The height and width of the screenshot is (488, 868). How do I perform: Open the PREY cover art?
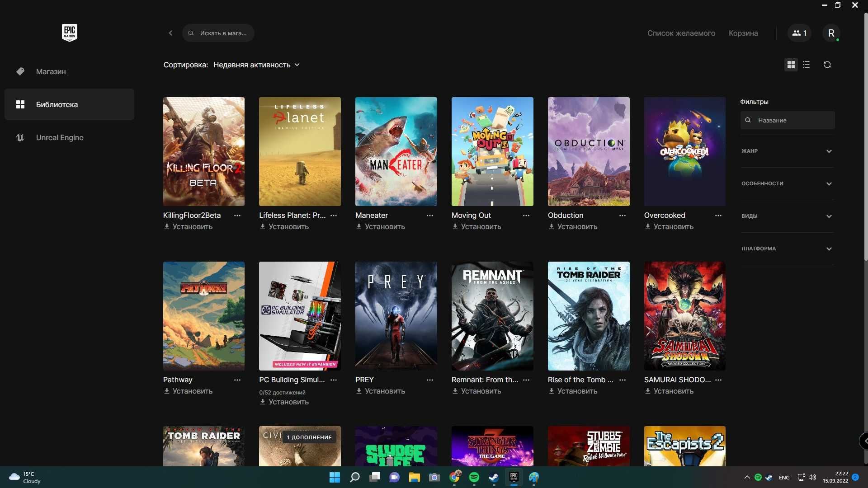click(x=396, y=316)
